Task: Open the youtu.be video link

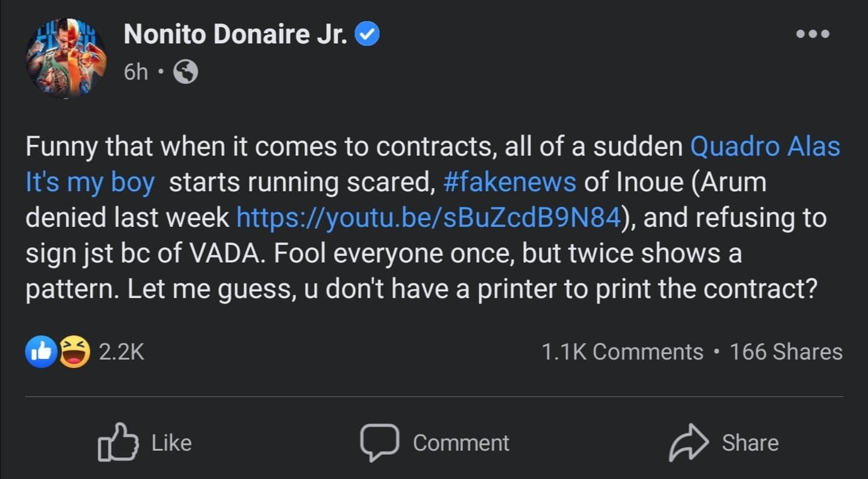Action: [428, 217]
